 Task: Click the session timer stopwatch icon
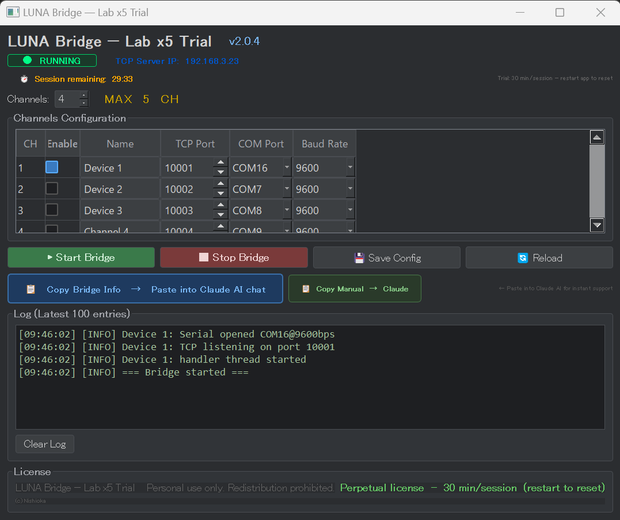[x=24, y=79]
